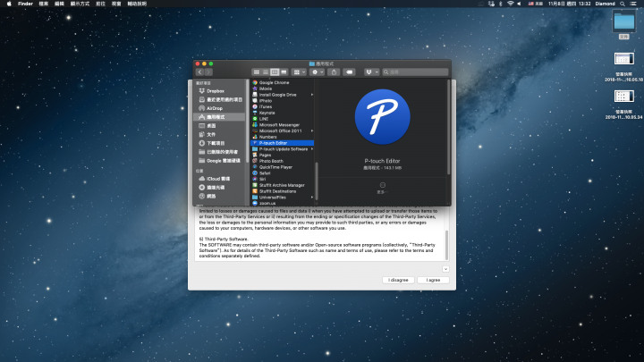Go back with the Finder back arrow
644x362 pixels.
(x=200, y=72)
